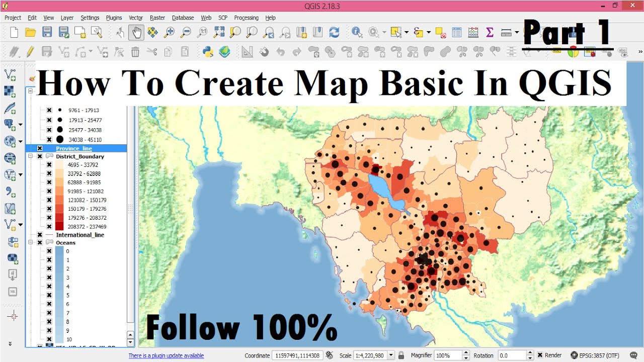Click the Pan Map to Selection icon
The image size is (644, 362).
[x=153, y=33]
